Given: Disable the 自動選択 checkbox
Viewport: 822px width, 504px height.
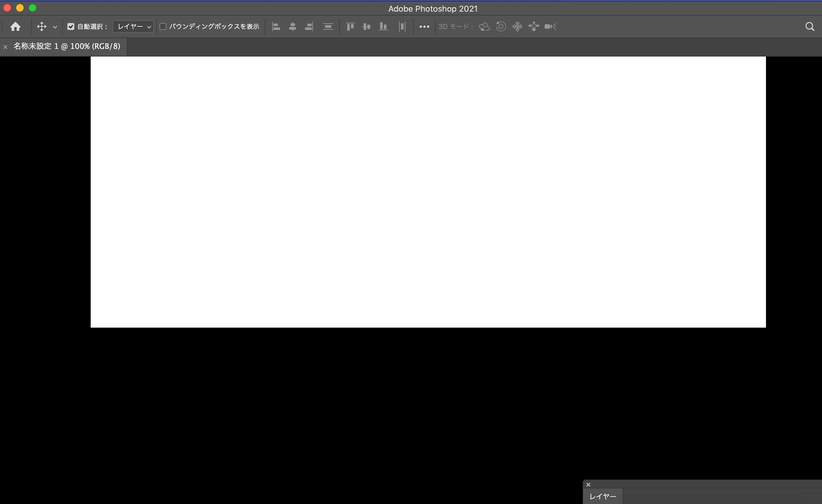Looking at the screenshot, I should pyautogui.click(x=71, y=27).
